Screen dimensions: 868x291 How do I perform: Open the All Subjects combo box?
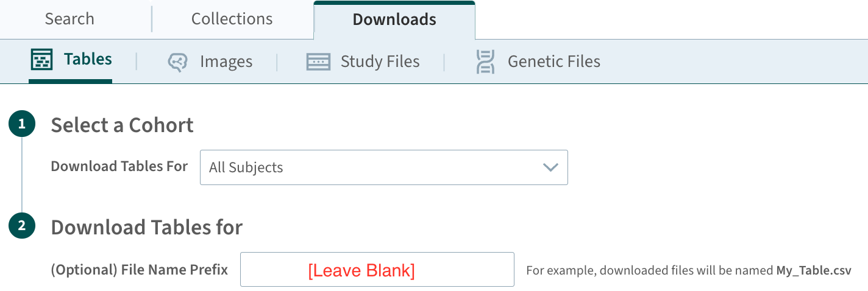(x=384, y=167)
